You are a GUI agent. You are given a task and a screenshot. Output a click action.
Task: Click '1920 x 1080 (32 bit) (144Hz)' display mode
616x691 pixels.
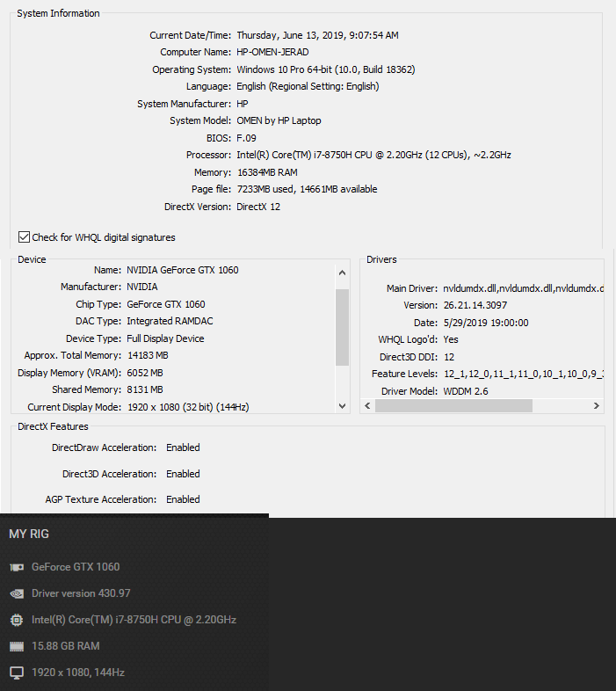pos(188,407)
